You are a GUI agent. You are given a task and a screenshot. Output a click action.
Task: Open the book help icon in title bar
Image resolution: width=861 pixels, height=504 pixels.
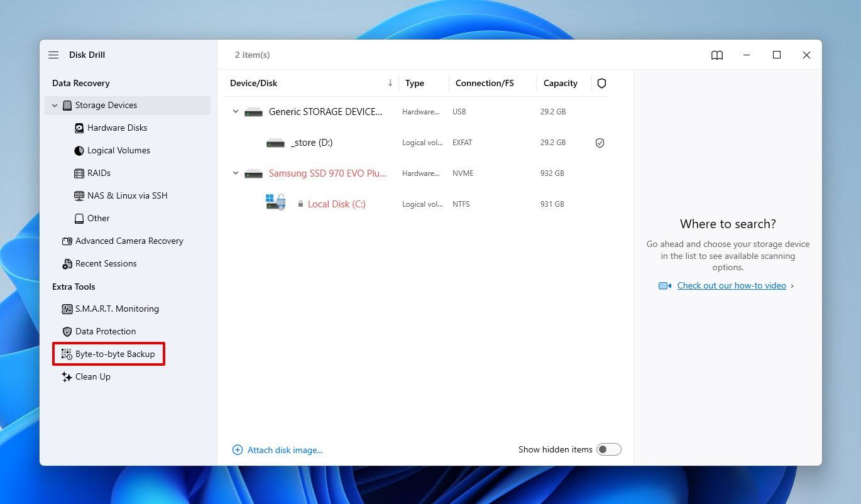click(x=717, y=55)
